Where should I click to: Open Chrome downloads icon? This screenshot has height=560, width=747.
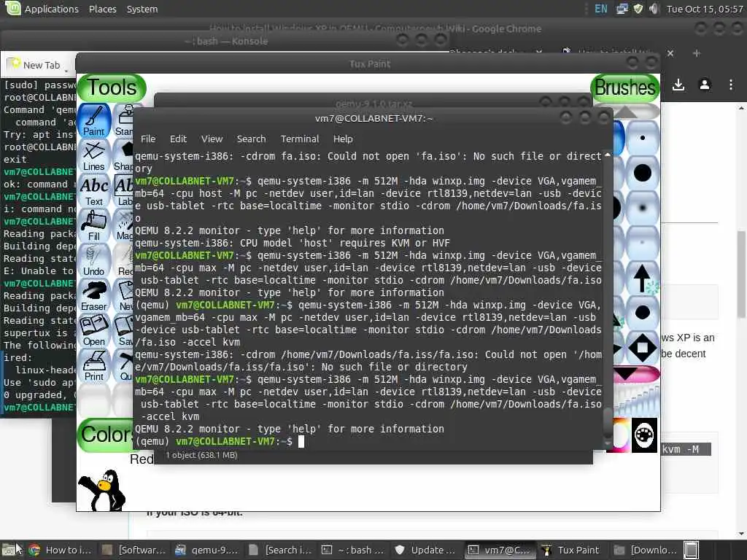click(x=678, y=85)
